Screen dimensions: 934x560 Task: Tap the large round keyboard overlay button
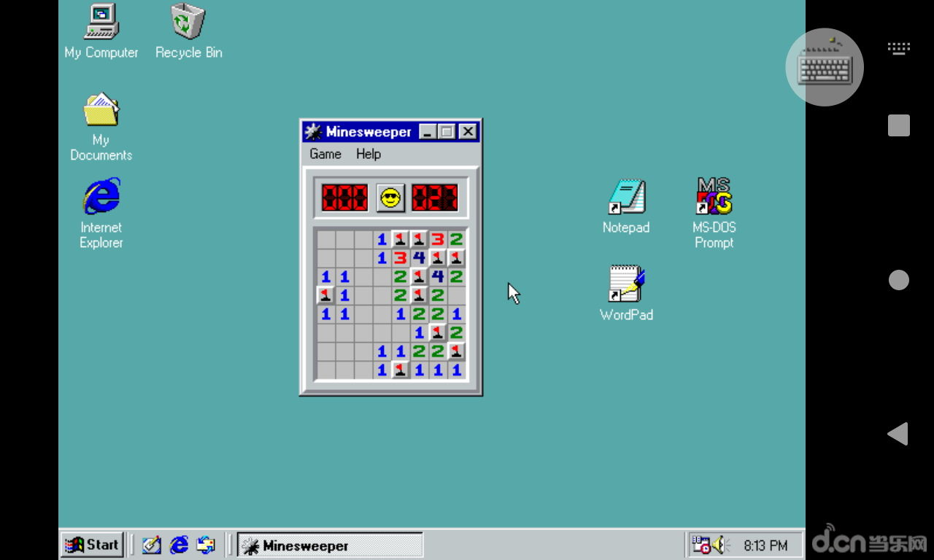tap(825, 67)
